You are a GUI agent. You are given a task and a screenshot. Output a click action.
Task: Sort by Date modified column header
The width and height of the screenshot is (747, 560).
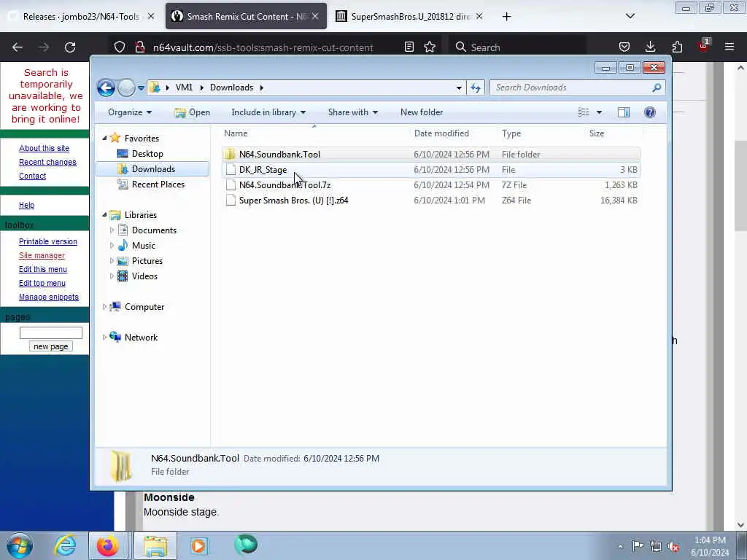point(452,134)
